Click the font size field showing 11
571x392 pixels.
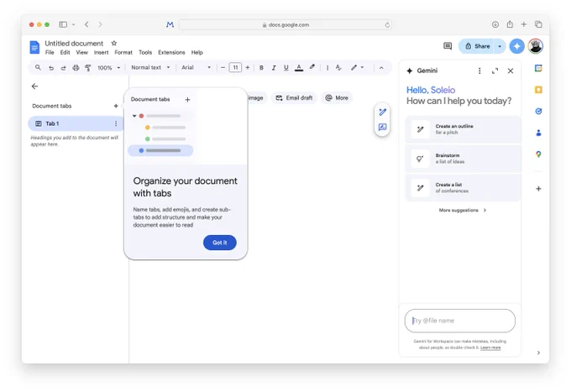[x=235, y=67]
